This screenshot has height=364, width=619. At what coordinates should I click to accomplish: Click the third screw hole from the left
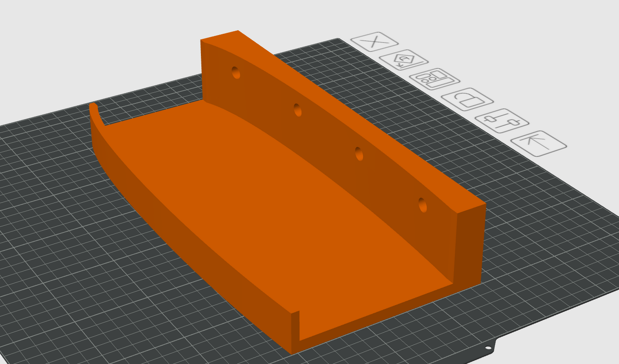359,154
